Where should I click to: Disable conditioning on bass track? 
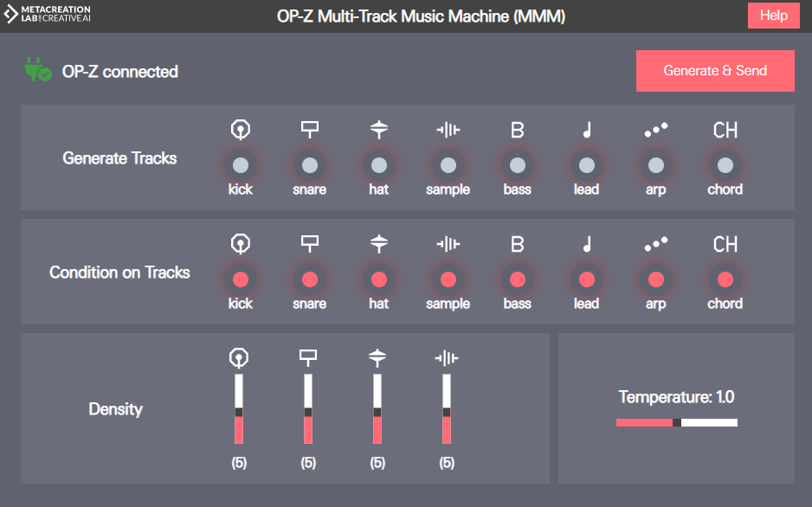tap(518, 279)
